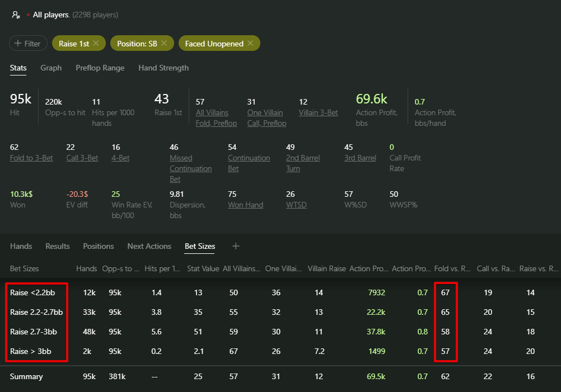Viewport: 561px width, 392px height.
Task: Open the Hands sub-tab
Action: point(21,246)
